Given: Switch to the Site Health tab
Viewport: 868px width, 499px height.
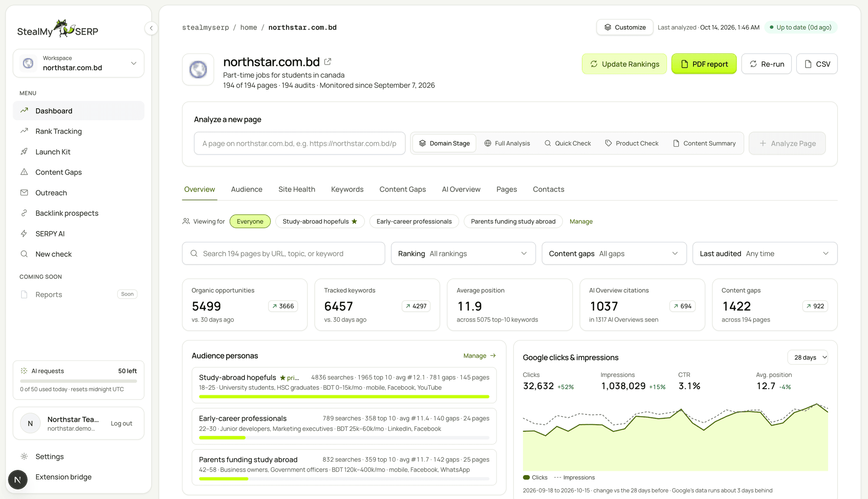Looking at the screenshot, I should (297, 189).
